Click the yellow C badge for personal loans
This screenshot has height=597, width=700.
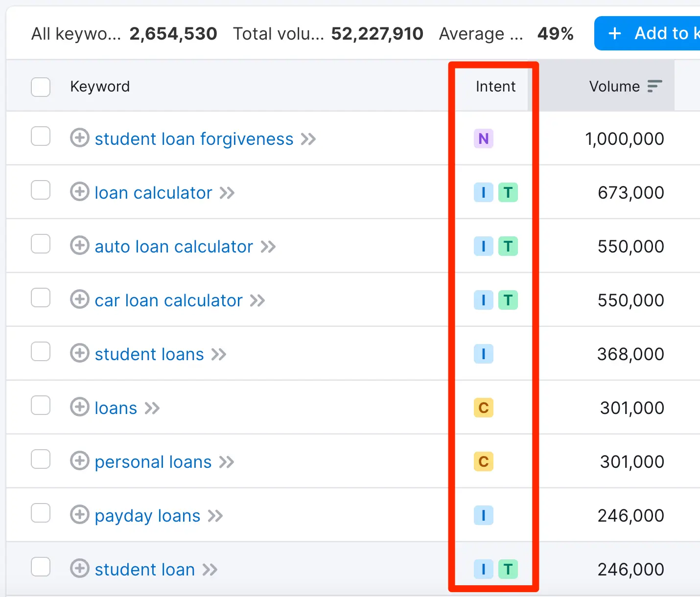[x=483, y=462]
